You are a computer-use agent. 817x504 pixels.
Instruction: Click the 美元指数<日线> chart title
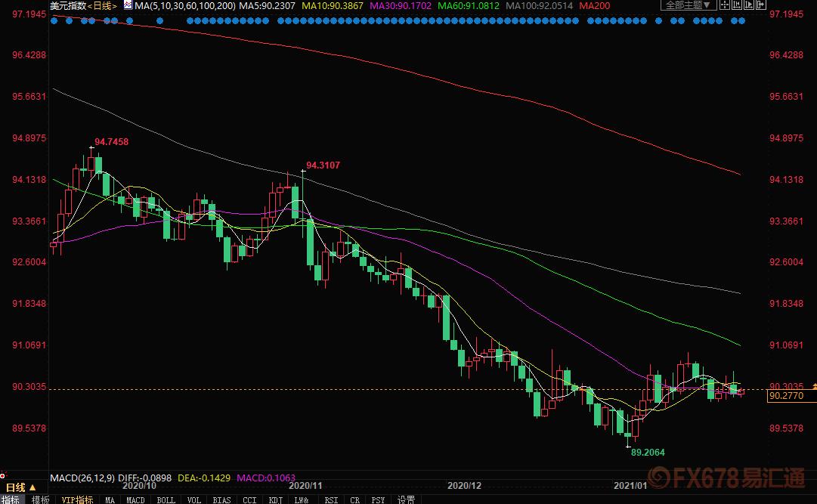[83, 6]
